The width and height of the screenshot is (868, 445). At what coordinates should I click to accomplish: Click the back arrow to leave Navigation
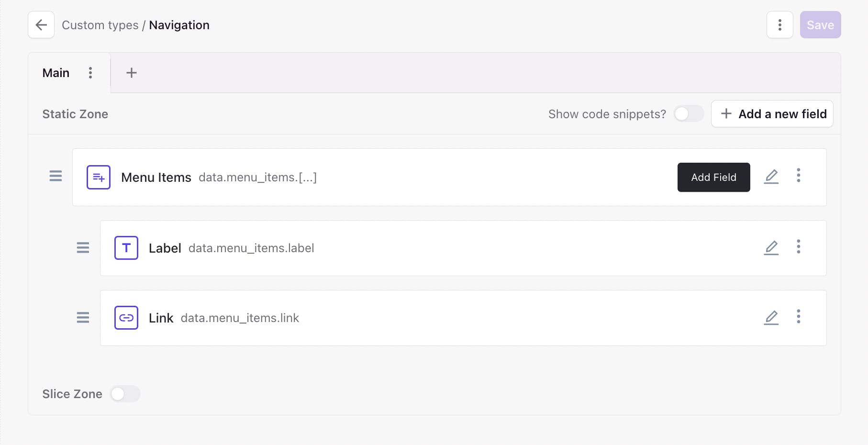[41, 25]
